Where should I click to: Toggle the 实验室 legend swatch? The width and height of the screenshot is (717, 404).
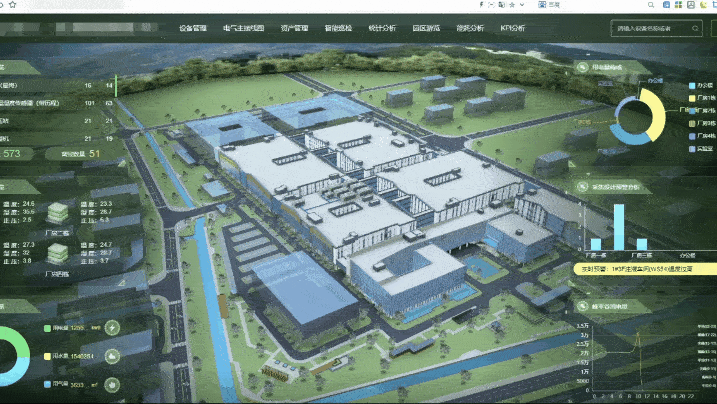pos(692,149)
